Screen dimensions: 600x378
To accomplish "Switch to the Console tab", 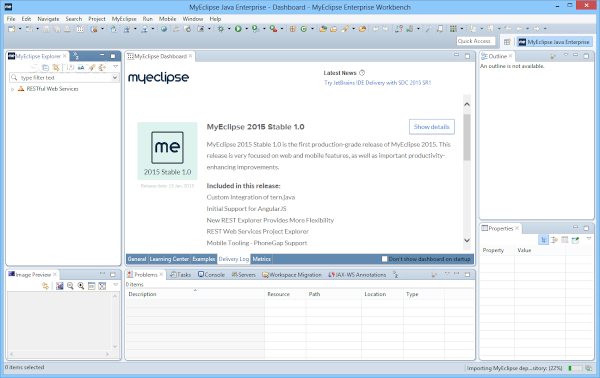I will [211, 275].
